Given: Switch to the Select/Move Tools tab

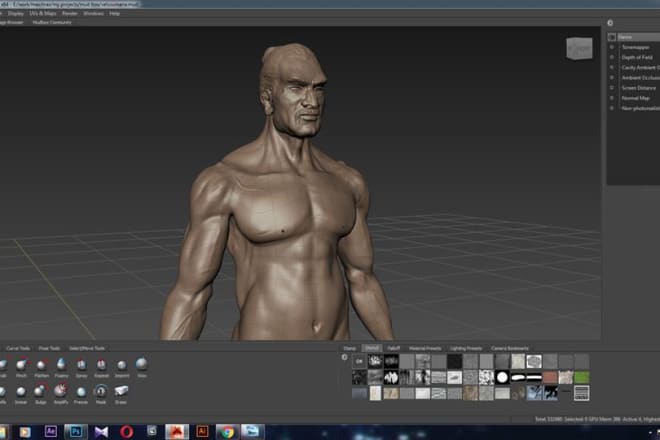Looking at the screenshot, I should [87, 349].
